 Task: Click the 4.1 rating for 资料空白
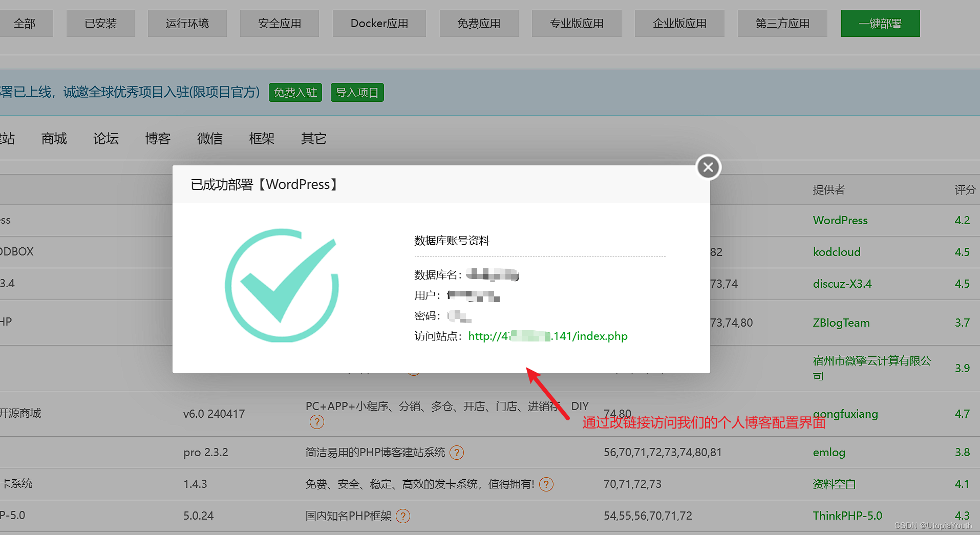click(962, 484)
